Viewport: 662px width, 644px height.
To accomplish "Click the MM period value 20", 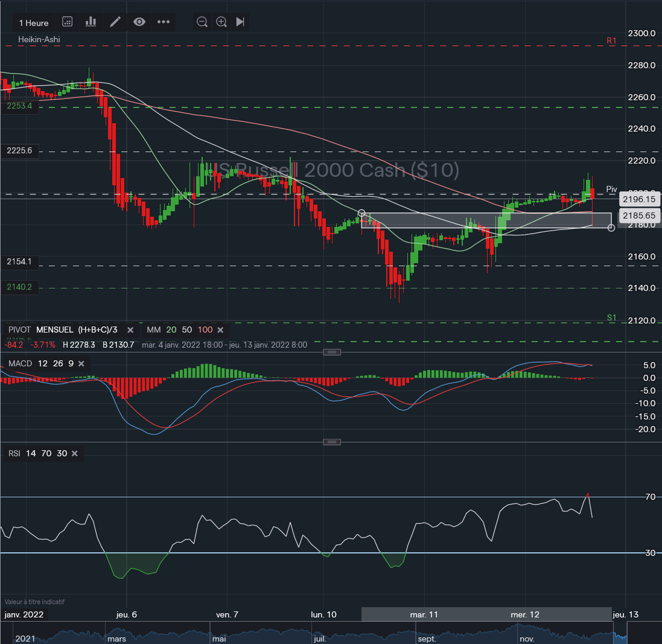I will (x=171, y=330).
